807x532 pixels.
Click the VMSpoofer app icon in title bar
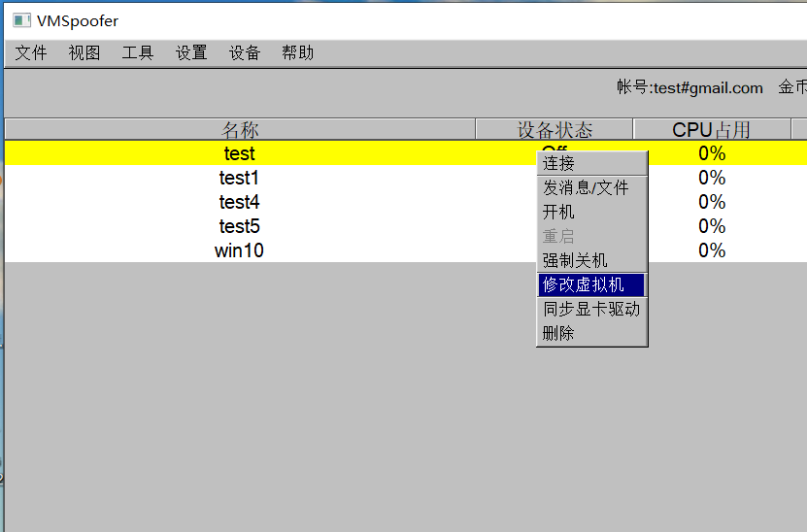21,20
